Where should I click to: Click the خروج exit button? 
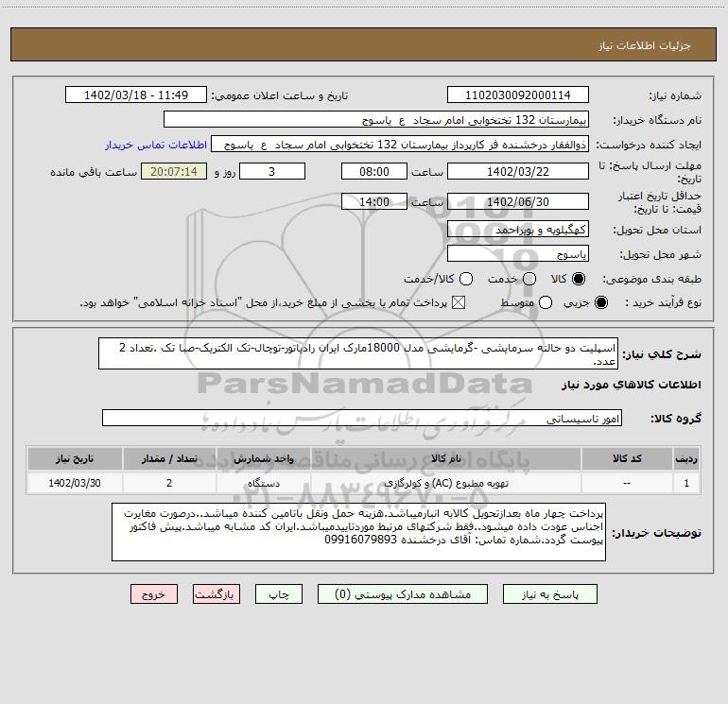coord(154,594)
